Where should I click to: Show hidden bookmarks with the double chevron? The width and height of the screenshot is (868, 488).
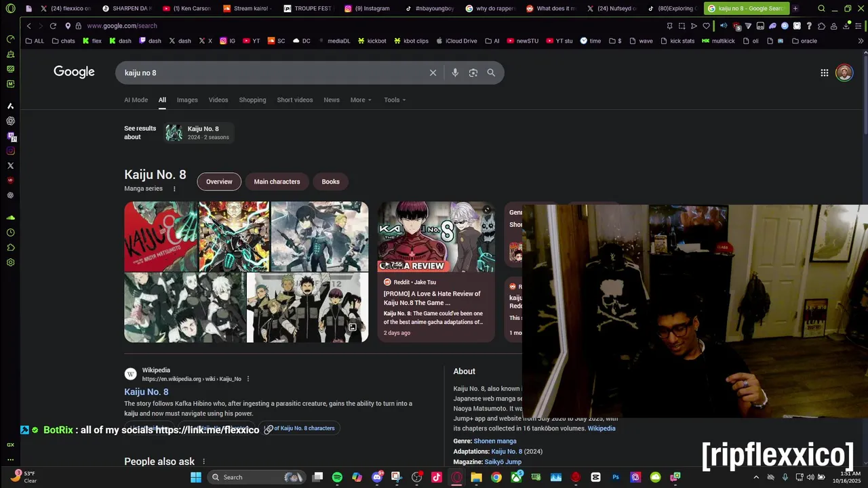click(861, 41)
